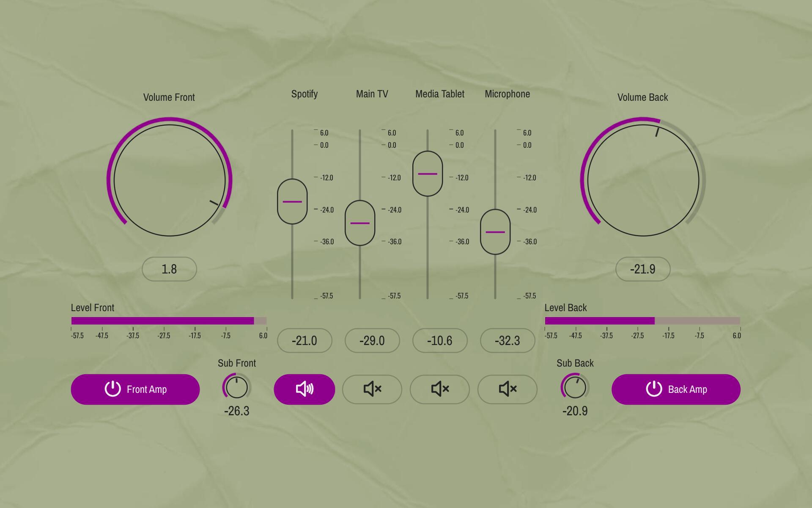Click the Sub Front knob

236,387
